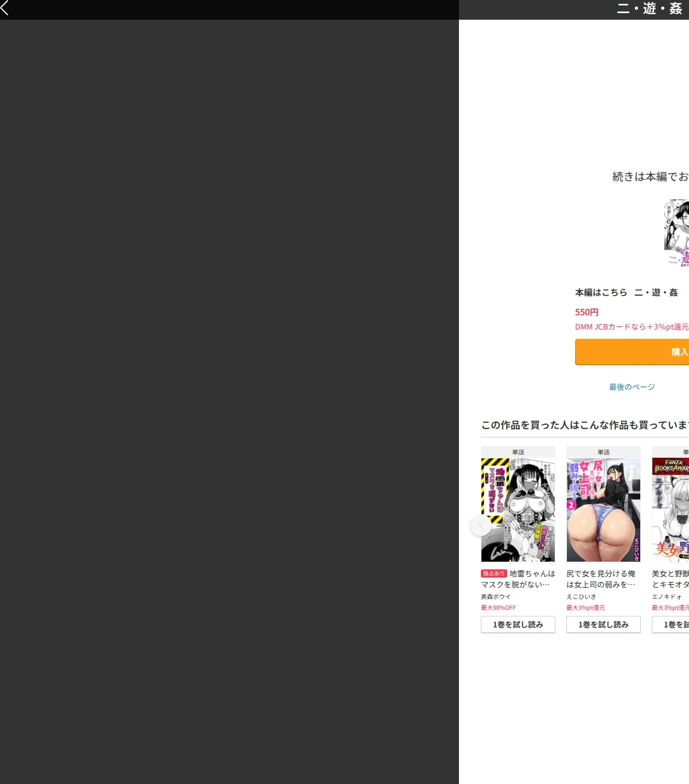
Task: Click 1巻を試し読み under 地雷ちゃん
Action: [518, 625]
